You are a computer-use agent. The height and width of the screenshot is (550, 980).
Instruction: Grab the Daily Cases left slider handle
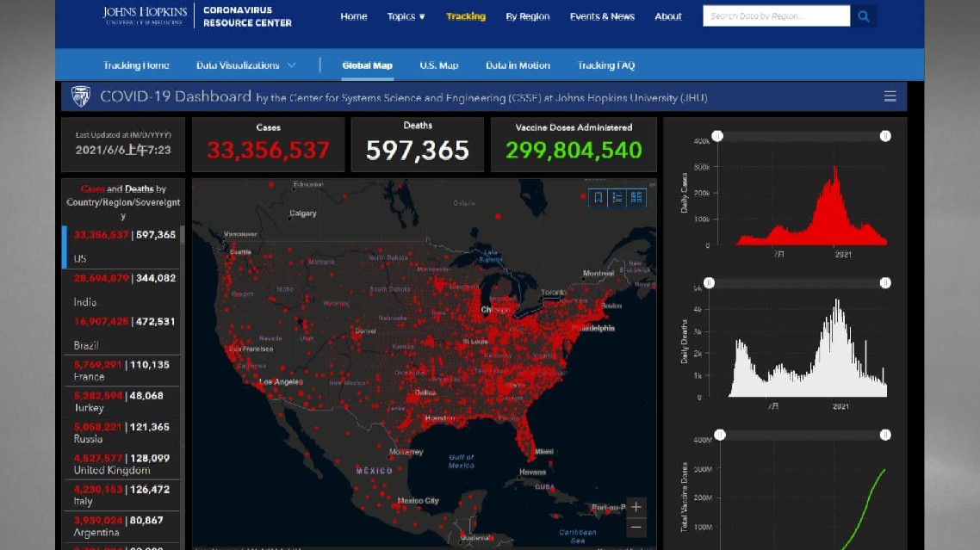tap(717, 136)
